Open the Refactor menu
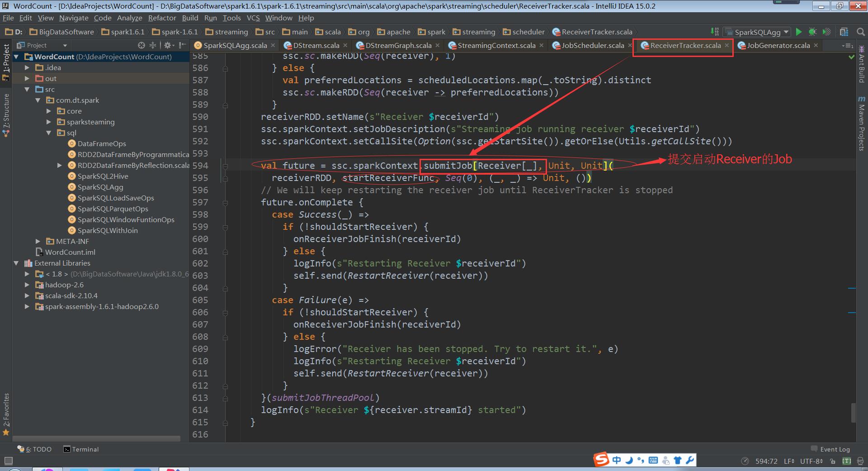This screenshot has height=471, width=868. point(162,18)
